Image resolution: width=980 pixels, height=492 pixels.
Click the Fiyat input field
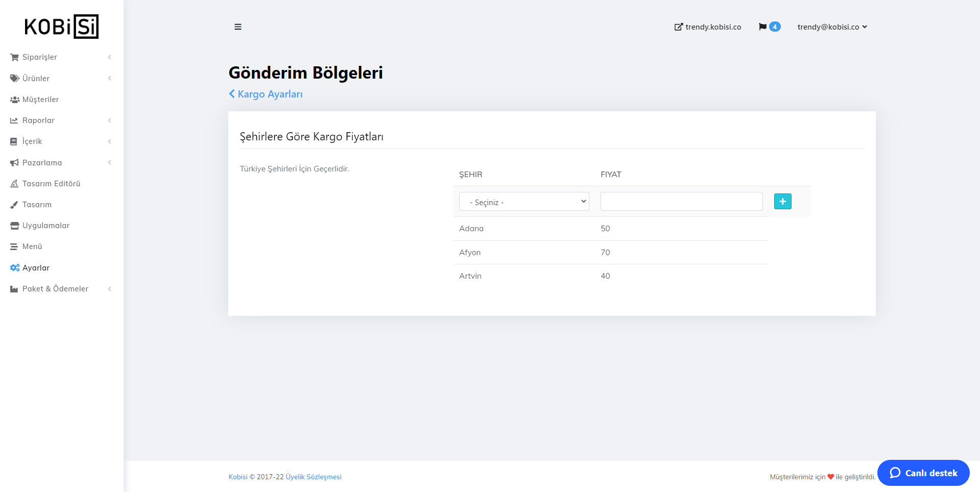pos(681,202)
